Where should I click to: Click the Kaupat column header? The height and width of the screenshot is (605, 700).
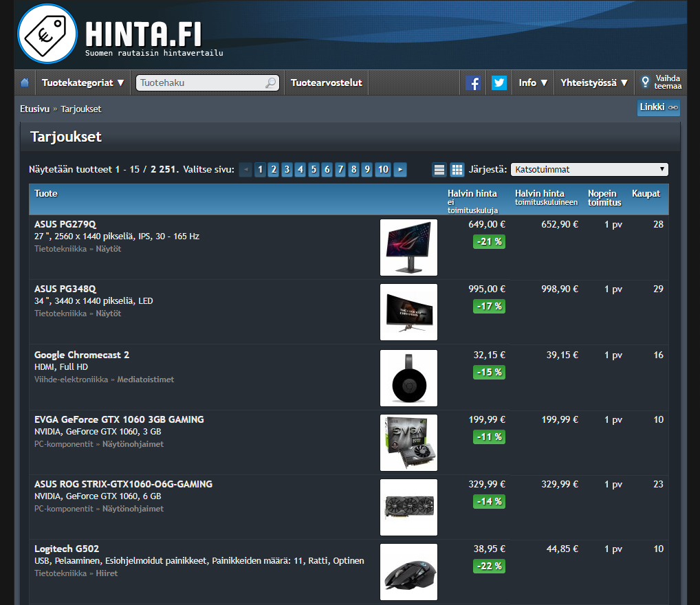(x=646, y=194)
